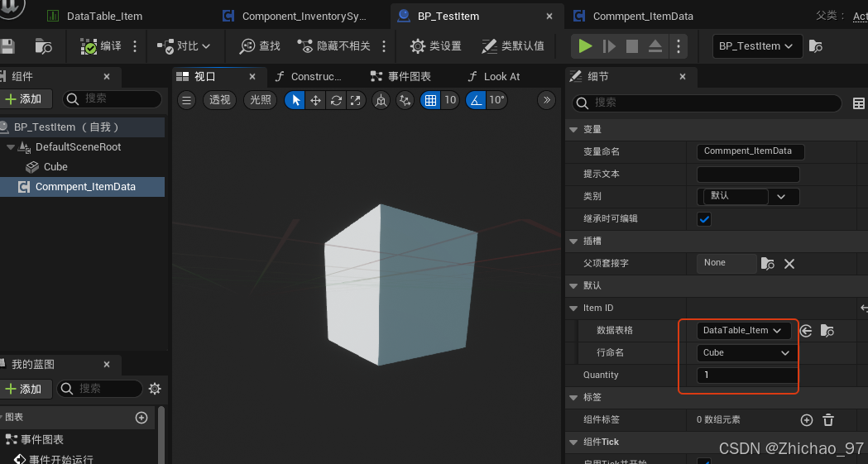Click find debug object icon beside dropdown
The width and height of the screenshot is (868, 464).
pos(815,45)
